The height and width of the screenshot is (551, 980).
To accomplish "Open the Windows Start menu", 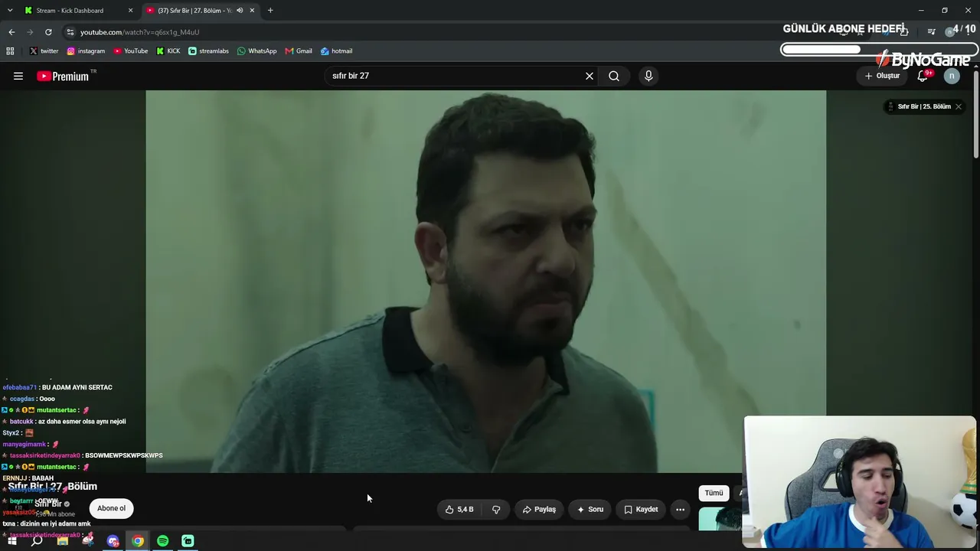I will pos(11,541).
